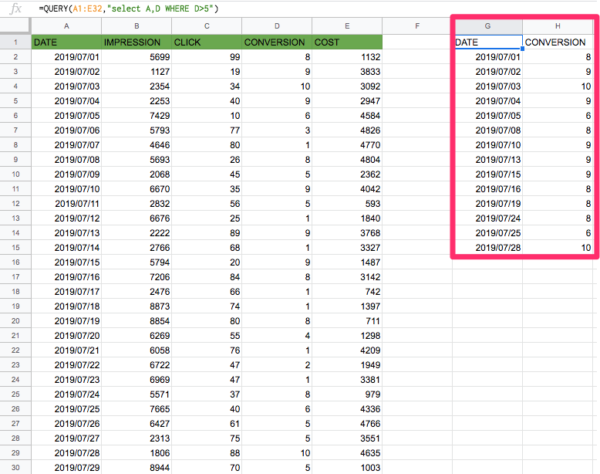Click cell with impression 6969

pos(137,380)
